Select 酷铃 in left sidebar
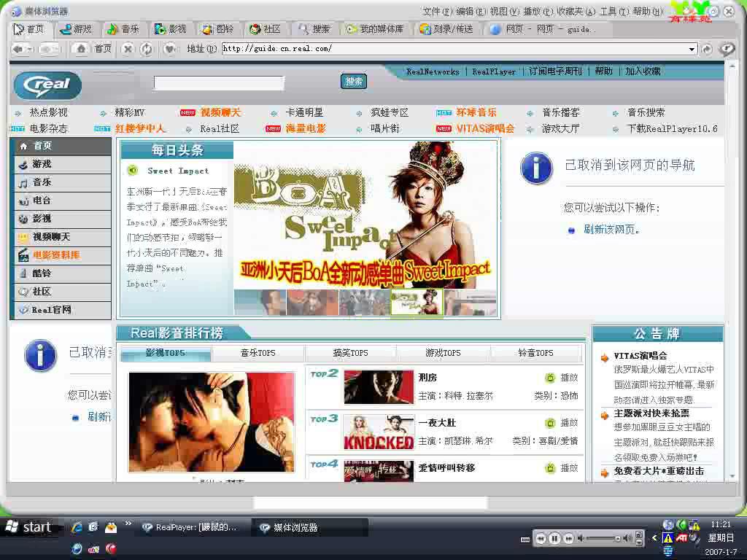The width and height of the screenshot is (747, 560). pyautogui.click(x=61, y=273)
